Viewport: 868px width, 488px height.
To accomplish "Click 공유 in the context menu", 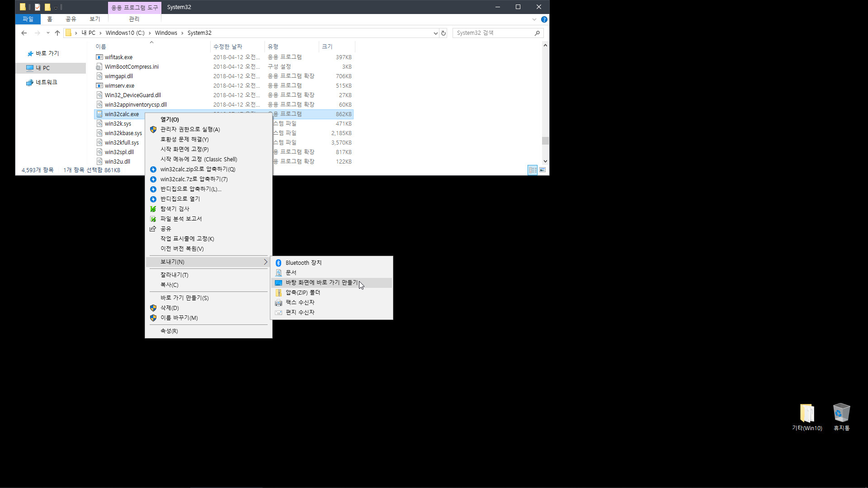I will [208, 229].
